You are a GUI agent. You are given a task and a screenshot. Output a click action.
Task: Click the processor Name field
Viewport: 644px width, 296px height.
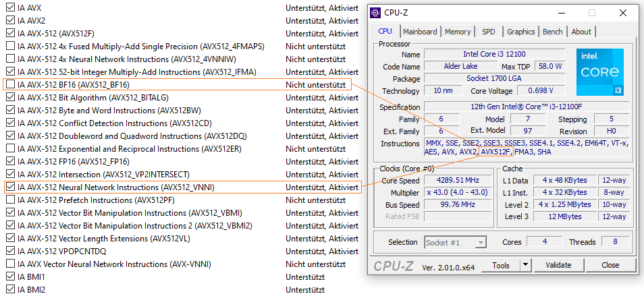coord(494,54)
